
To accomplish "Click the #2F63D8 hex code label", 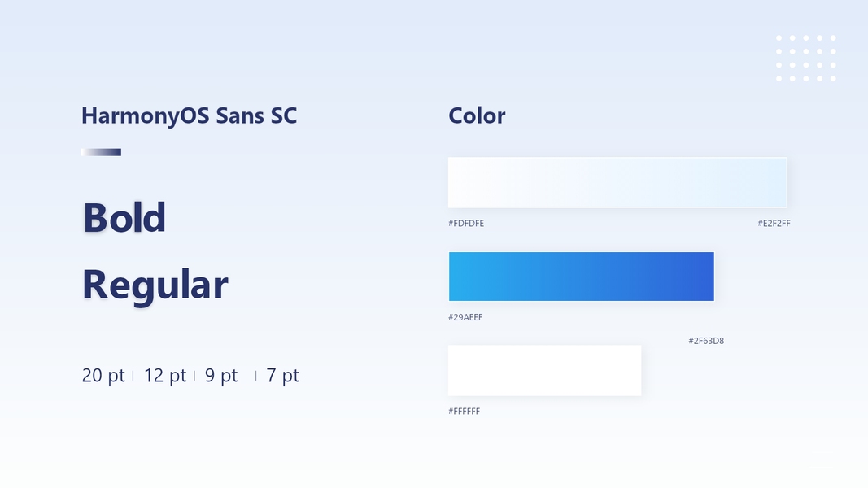I will point(706,341).
